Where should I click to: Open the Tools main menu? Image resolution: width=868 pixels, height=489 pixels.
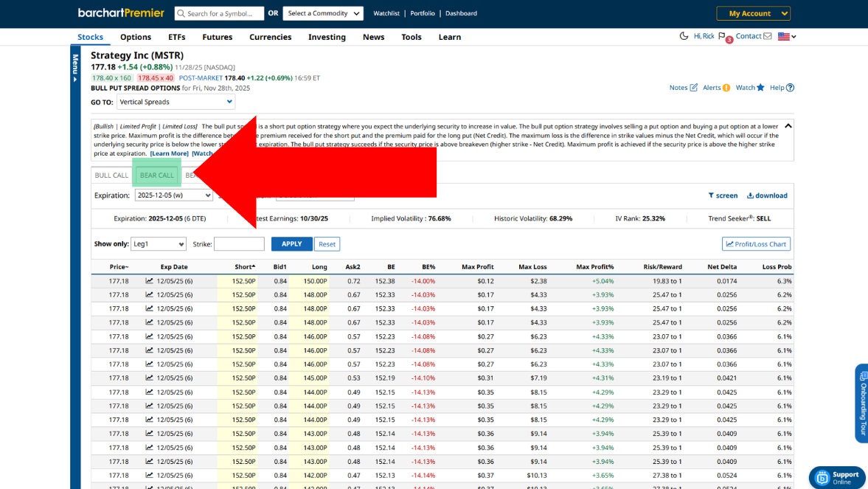(412, 37)
